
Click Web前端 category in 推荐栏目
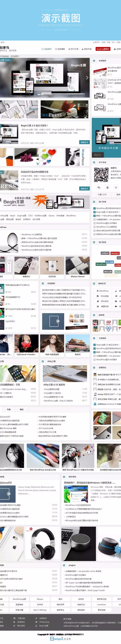click(x=103, y=296)
